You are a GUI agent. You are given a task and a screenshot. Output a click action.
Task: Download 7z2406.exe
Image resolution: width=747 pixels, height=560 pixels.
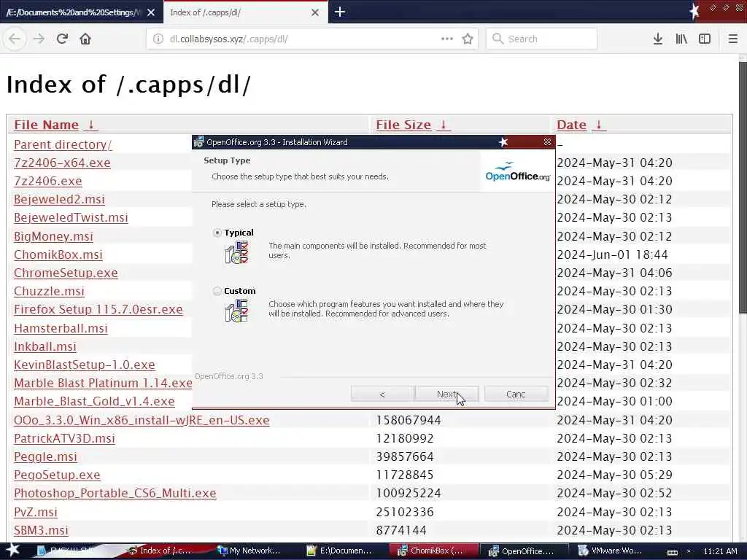pos(47,181)
